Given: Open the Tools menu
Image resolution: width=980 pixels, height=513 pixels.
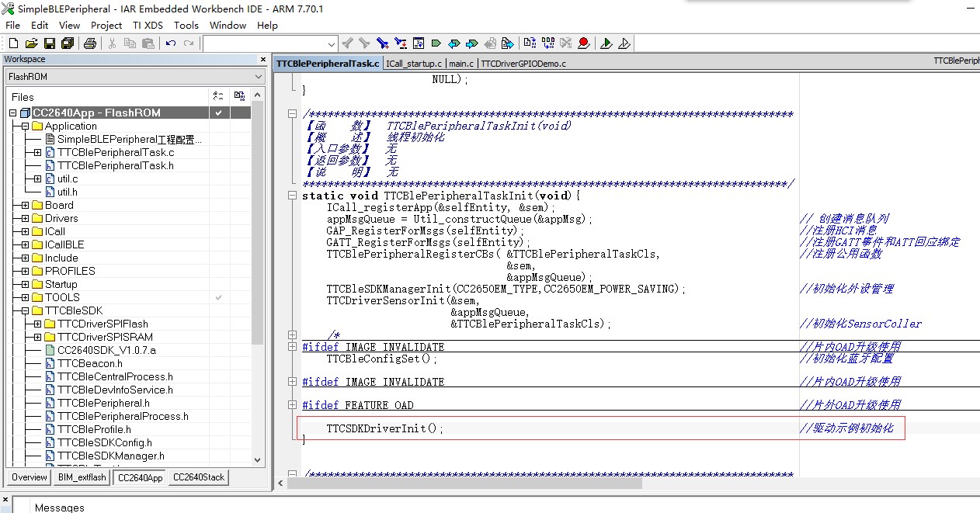Looking at the screenshot, I should click(186, 25).
